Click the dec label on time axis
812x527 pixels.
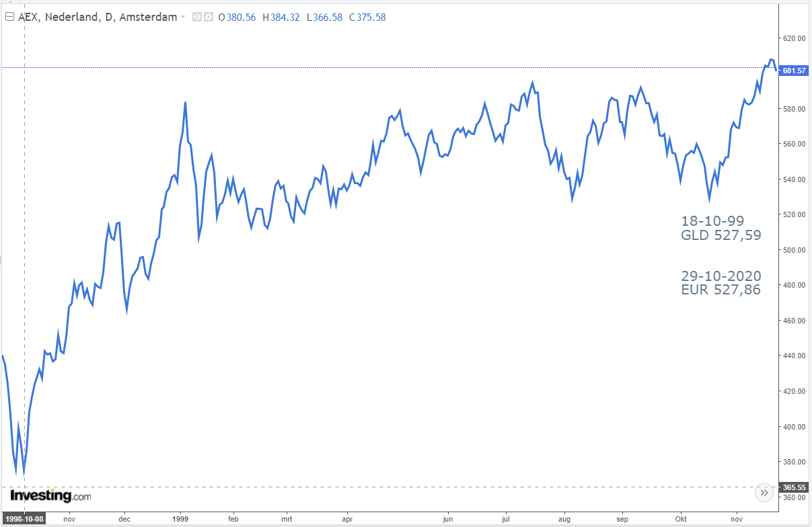pyautogui.click(x=124, y=519)
